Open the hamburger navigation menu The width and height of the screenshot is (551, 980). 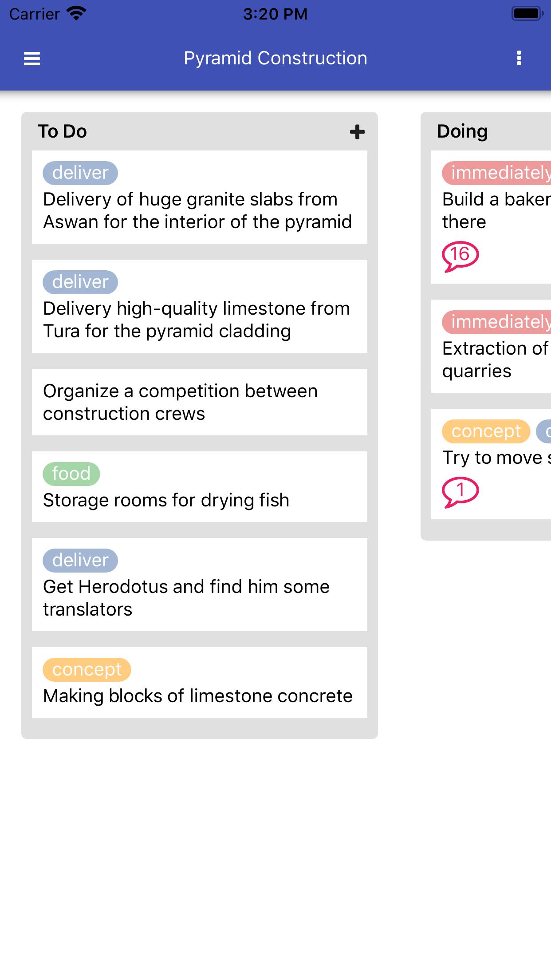pos(32,58)
